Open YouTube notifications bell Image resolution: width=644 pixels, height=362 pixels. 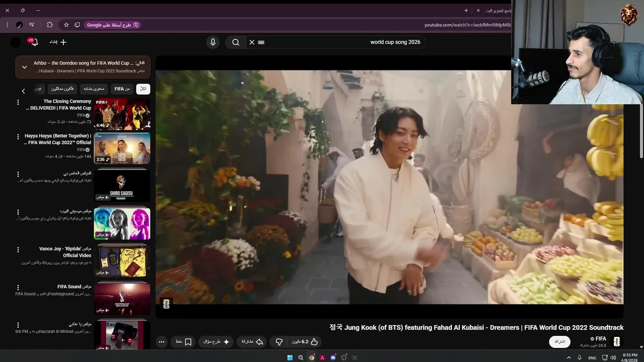tap(34, 42)
